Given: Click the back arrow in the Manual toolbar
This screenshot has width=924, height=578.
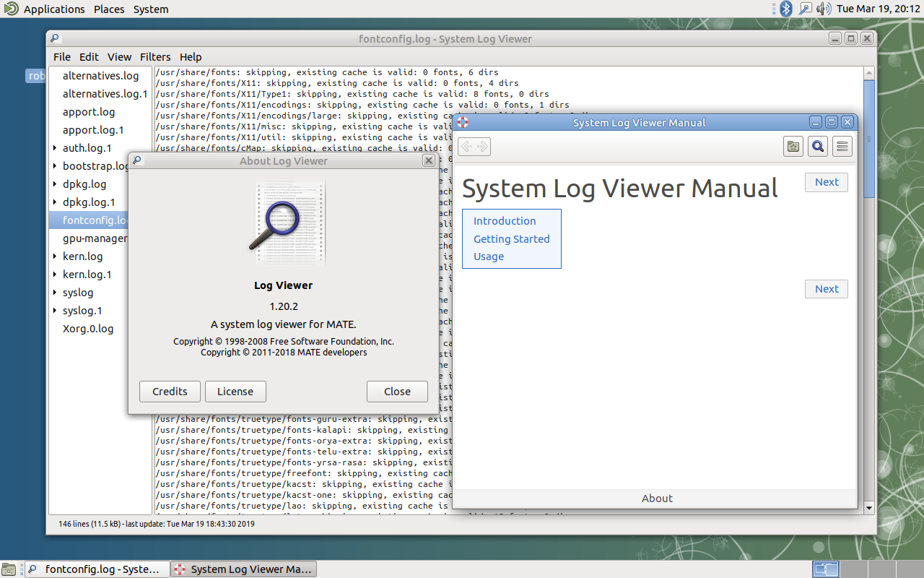Looking at the screenshot, I should point(466,147).
